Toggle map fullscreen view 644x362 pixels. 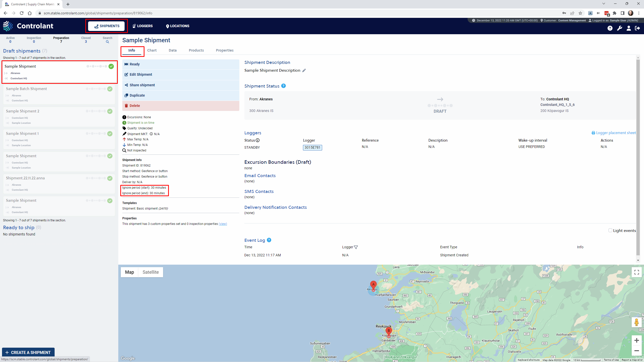pos(637,272)
